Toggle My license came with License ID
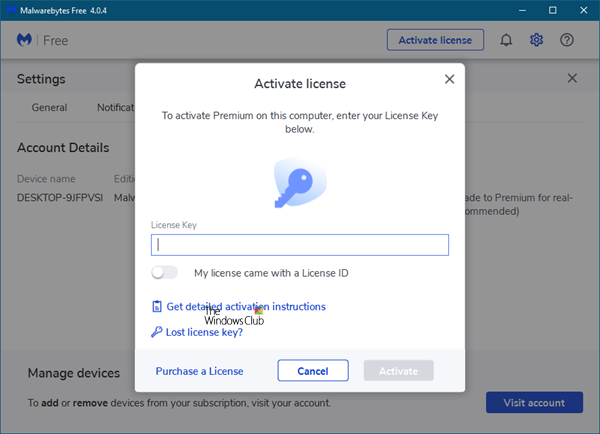The image size is (600, 434). point(165,272)
